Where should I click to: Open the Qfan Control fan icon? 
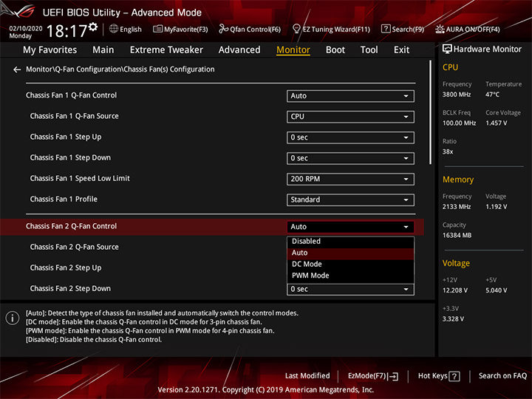(x=223, y=29)
